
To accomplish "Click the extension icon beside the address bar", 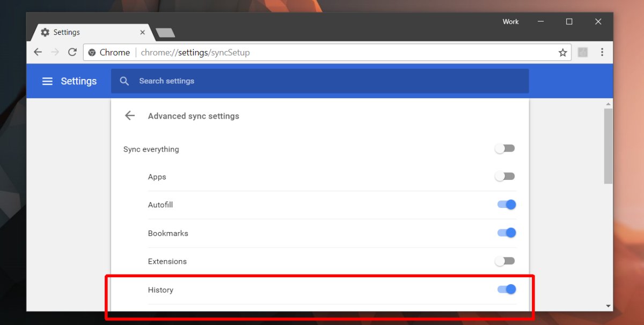I will [x=582, y=52].
